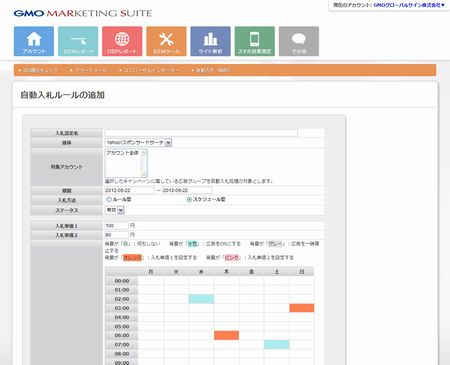Open the SEMツール wrench tile
The width and height of the screenshot is (450, 365).
[166, 41]
